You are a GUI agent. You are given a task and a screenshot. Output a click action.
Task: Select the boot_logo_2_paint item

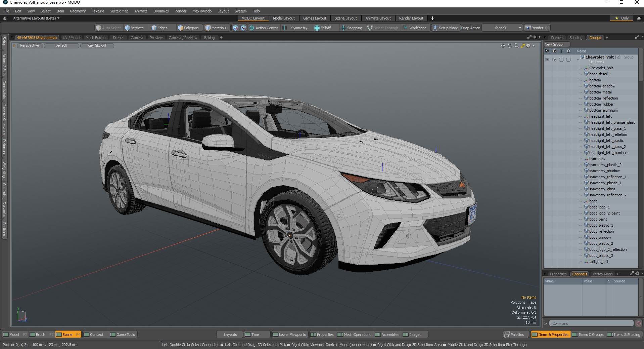coord(604,213)
